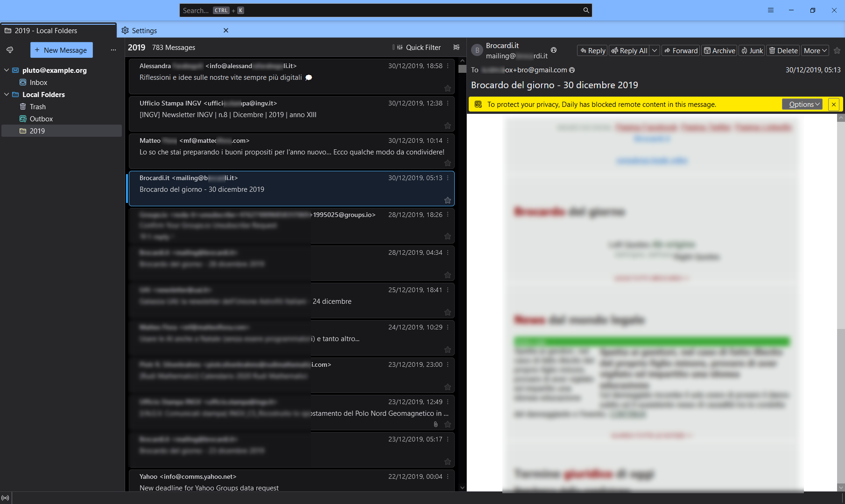The width and height of the screenshot is (845, 504).
Task: Click the global Search field
Action: [x=386, y=10]
